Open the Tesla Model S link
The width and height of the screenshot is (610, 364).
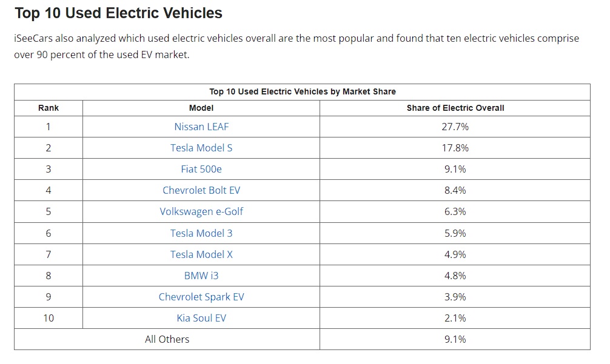tap(201, 148)
